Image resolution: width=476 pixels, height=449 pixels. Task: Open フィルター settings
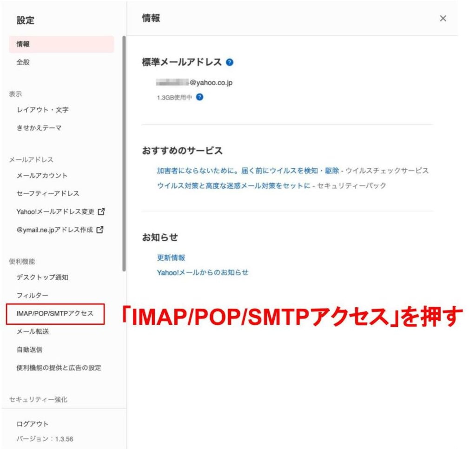pyautogui.click(x=33, y=296)
